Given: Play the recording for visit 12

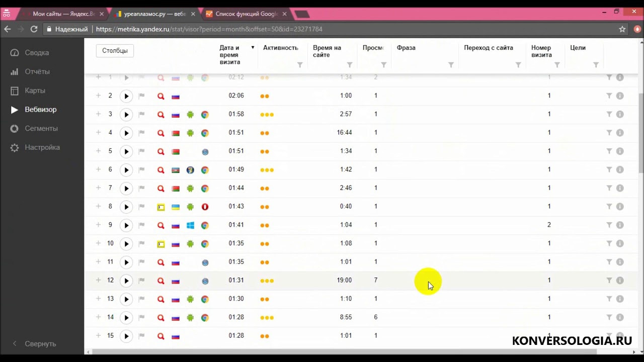Looking at the screenshot, I should point(126,281).
